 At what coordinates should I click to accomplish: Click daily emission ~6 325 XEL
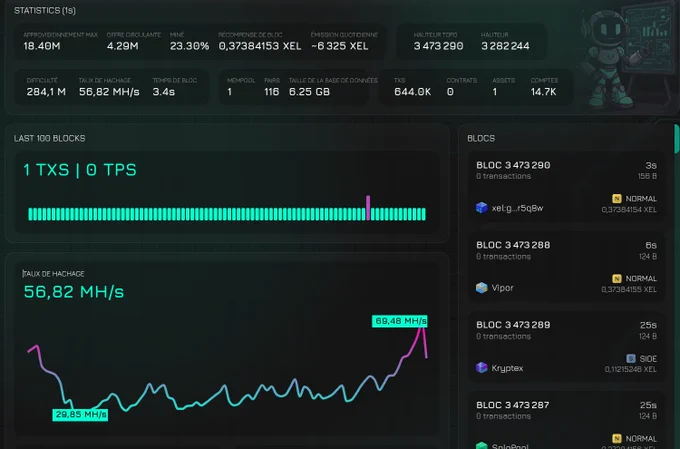[x=340, y=46]
